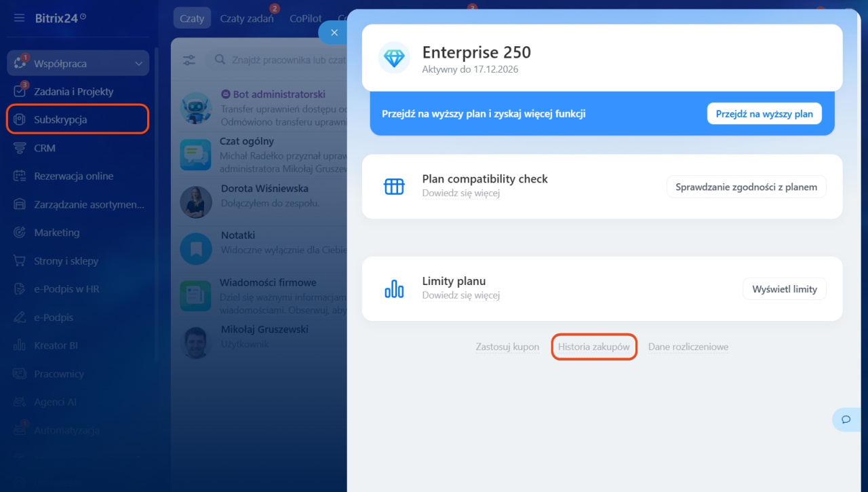Screen dimensions: 868x492
Task: Click the Enterprise 250 diamond icon
Action: point(394,58)
